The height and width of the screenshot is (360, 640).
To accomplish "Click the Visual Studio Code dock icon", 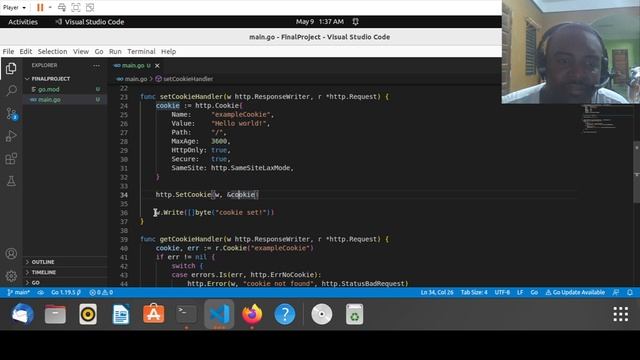I will tap(219, 314).
